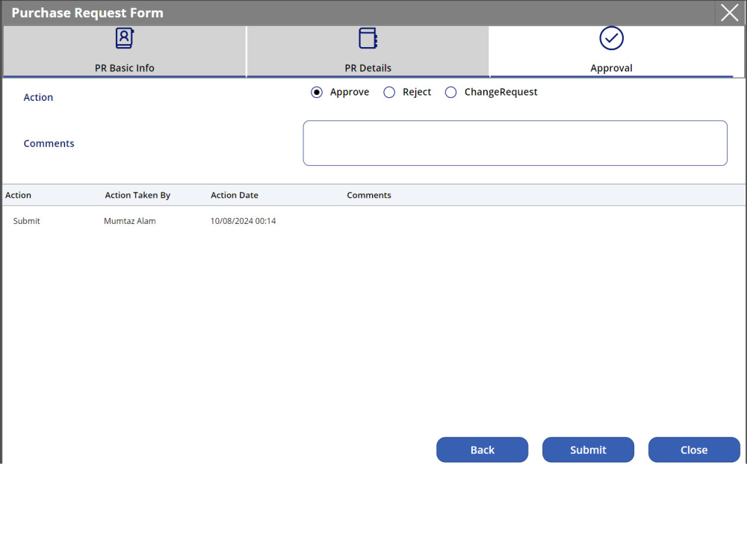Click the name Mumtaz Alam
The image size is (747, 560).
tap(129, 221)
